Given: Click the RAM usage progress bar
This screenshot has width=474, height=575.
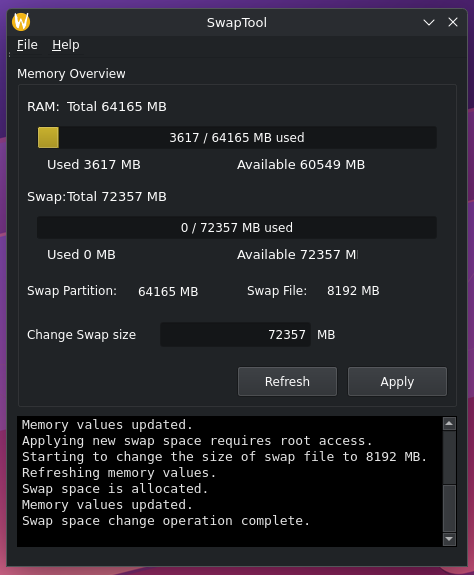Looking at the screenshot, I should [237, 138].
